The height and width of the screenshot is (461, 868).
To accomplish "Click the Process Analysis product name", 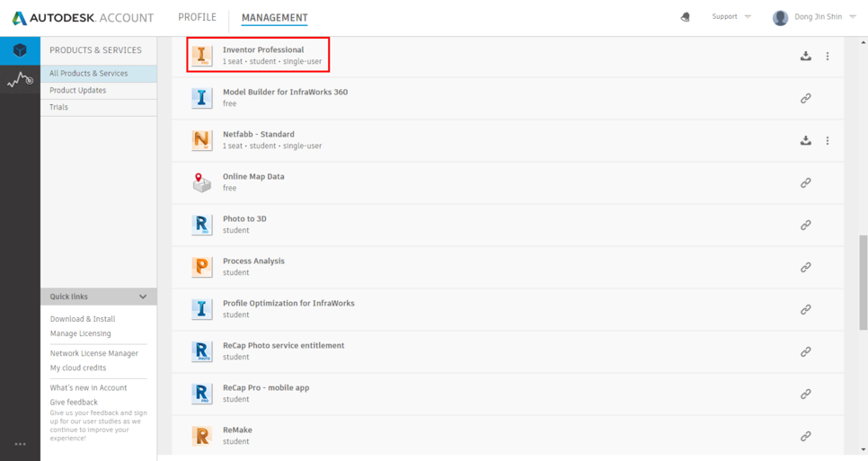I will (x=253, y=261).
